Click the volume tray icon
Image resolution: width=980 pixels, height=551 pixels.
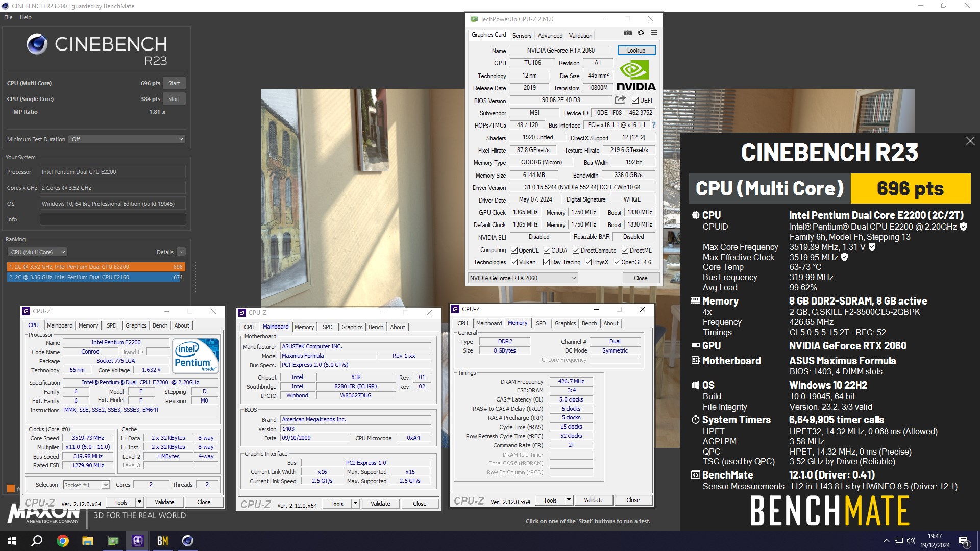tap(911, 541)
